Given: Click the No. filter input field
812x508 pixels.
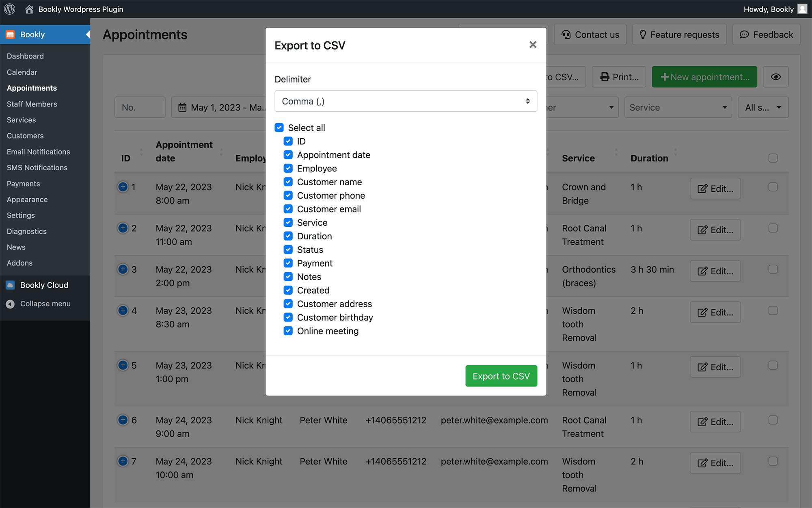Looking at the screenshot, I should (140, 107).
